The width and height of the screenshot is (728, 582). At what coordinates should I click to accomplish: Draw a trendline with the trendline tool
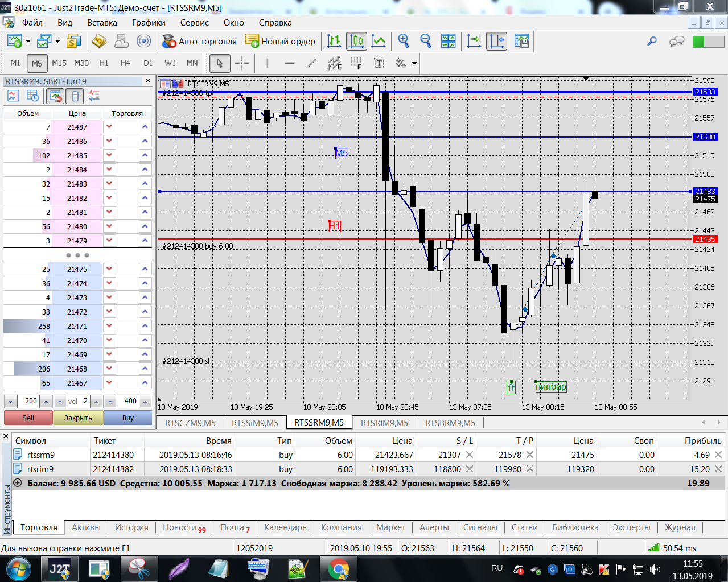coord(311,63)
